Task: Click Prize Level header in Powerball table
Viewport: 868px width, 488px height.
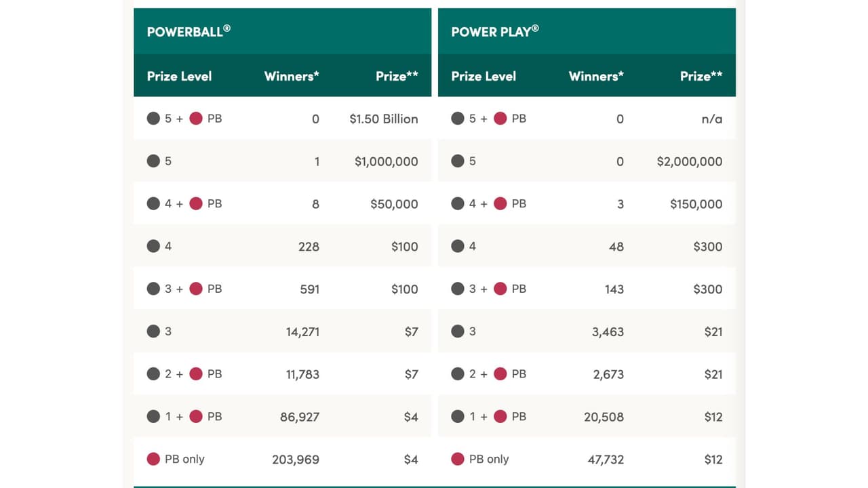Action: point(179,76)
